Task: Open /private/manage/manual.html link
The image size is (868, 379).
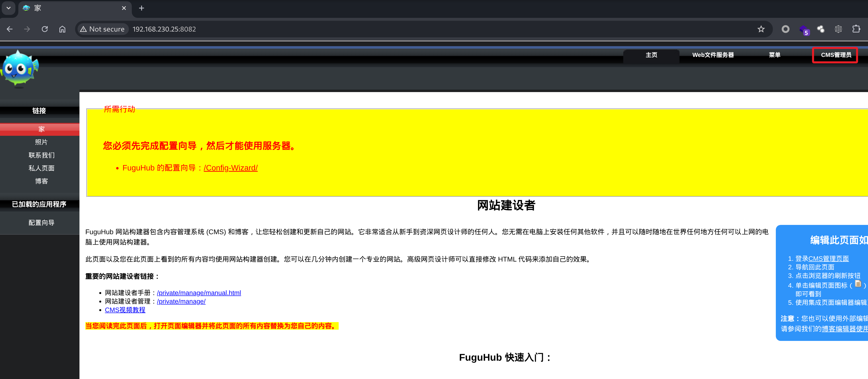Action: (199, 293)
